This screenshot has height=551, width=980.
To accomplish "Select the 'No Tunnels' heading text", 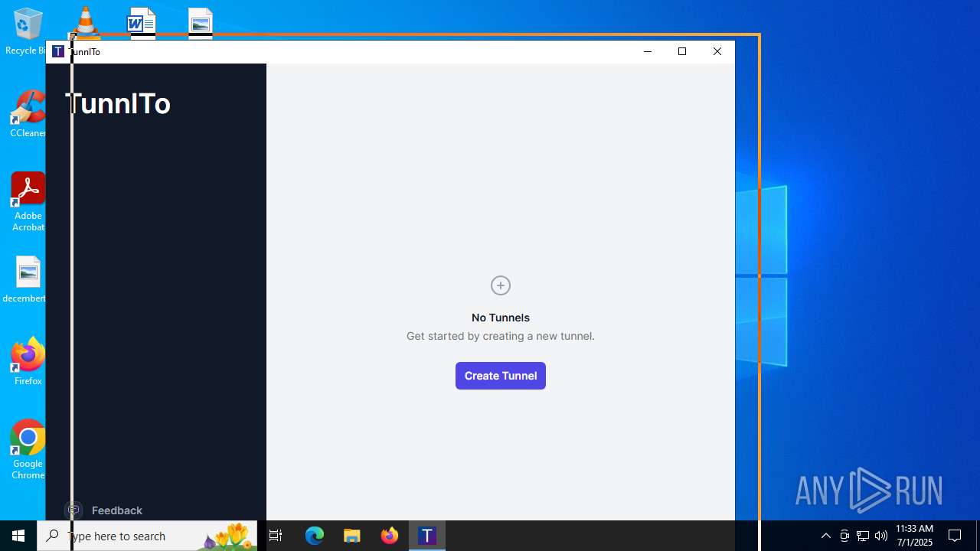I will tap(501, 318).
